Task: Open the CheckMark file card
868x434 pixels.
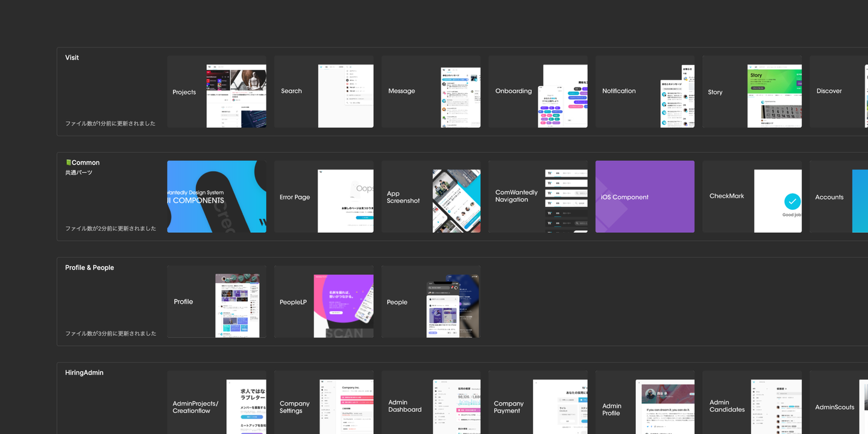Action: pos(752,197)
